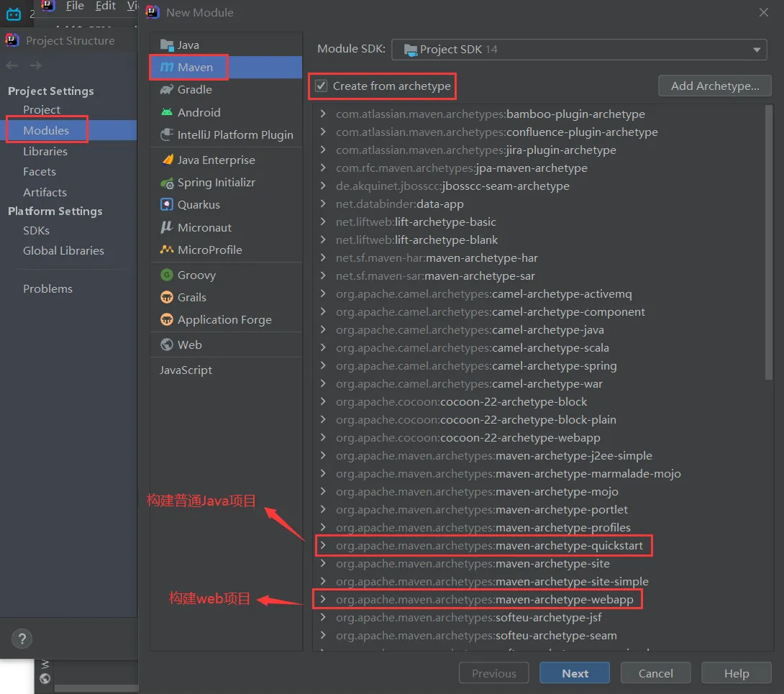Select the Android robot icon
The width and height of the screenshot is (784, 694).
[166, 112]
